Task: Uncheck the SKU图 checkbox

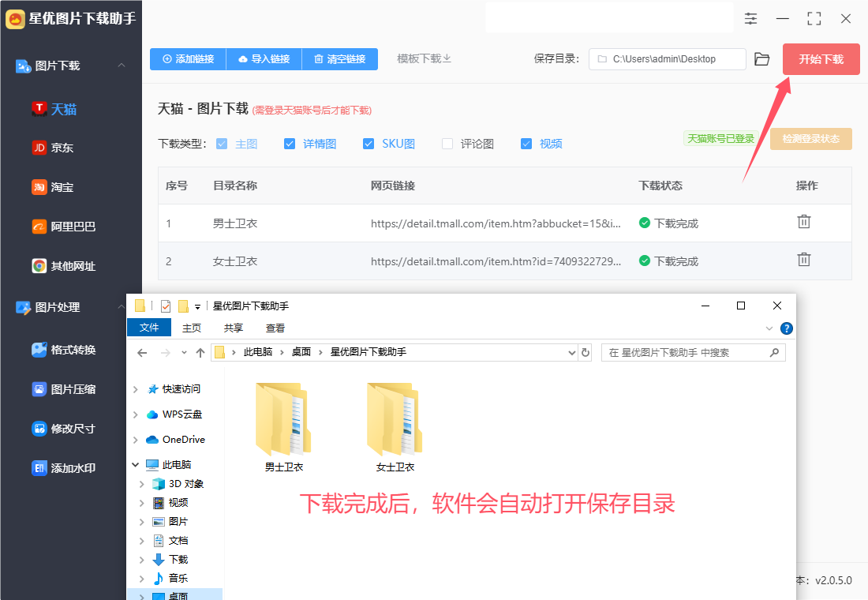Action: 369,144
